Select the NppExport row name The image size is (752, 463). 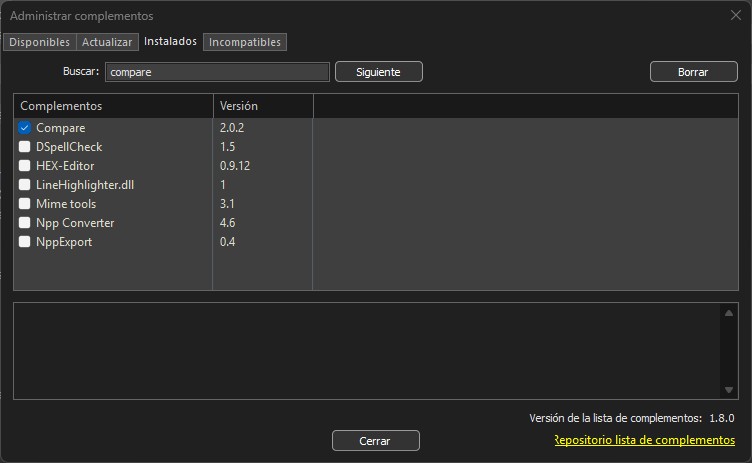[x=64, y=242]
